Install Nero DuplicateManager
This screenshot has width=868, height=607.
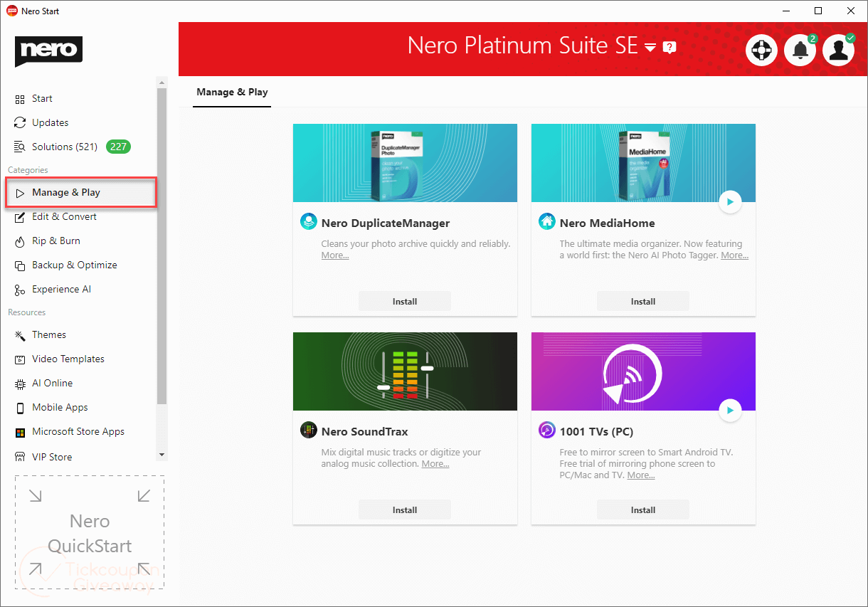(405, 301)
